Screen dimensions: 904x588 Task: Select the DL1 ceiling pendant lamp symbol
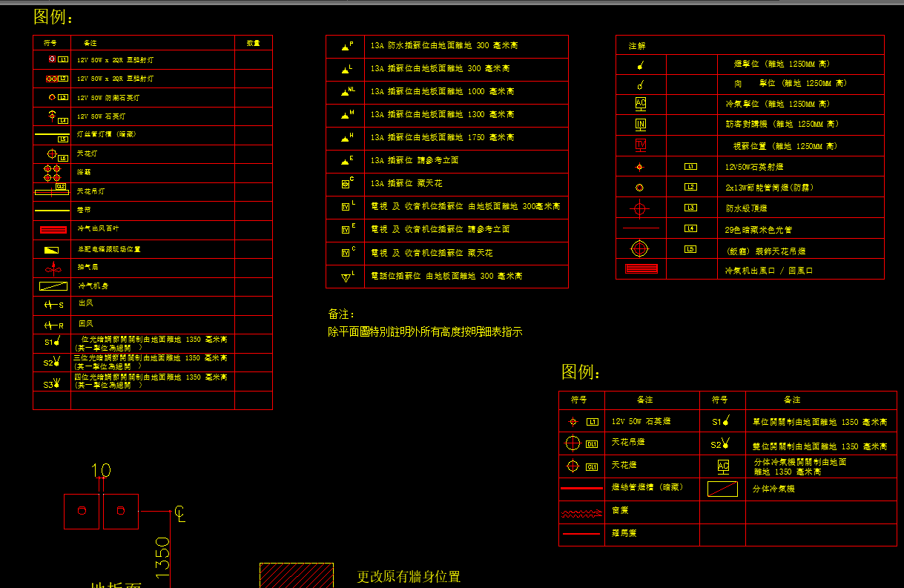573,443
